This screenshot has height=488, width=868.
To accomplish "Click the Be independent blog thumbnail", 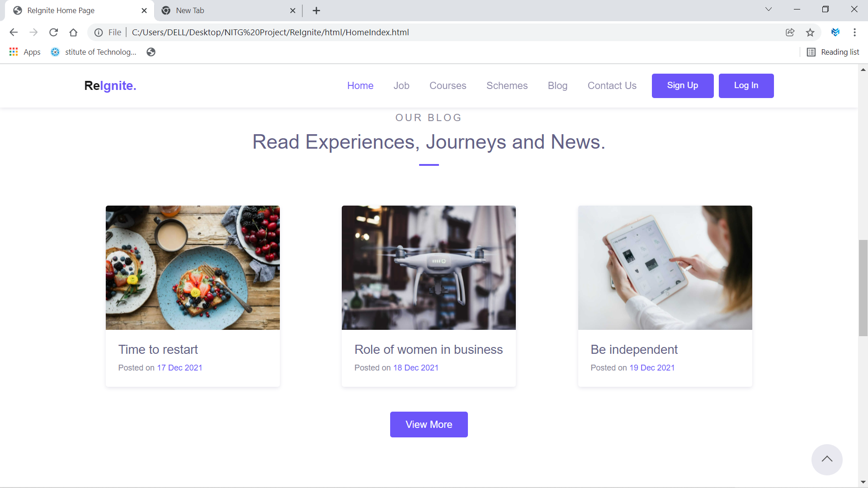I will click(x=665, y=267).
